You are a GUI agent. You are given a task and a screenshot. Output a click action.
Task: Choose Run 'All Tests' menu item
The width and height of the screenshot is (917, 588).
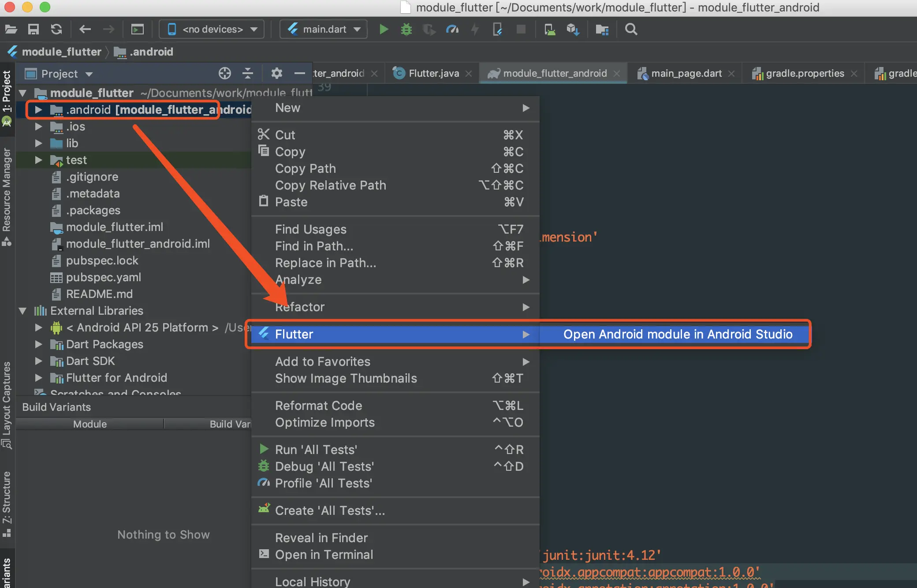(x=395, y=450)
